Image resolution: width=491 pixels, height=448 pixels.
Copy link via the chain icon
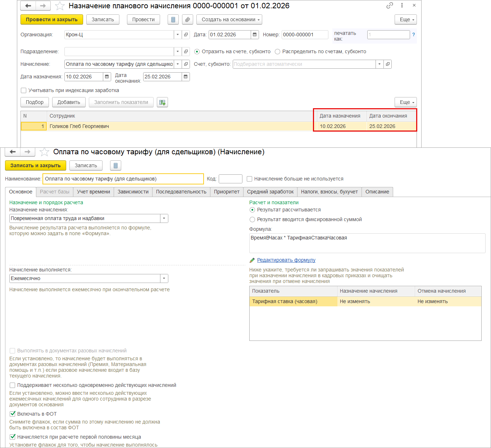pyautogui.click(x=390, y=6)
